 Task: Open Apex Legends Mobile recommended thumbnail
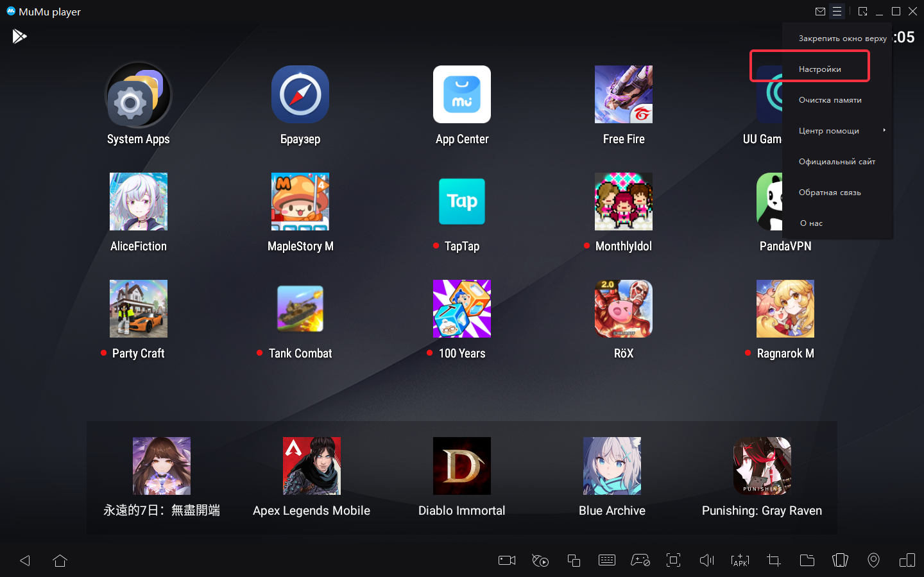click(312, 466)
